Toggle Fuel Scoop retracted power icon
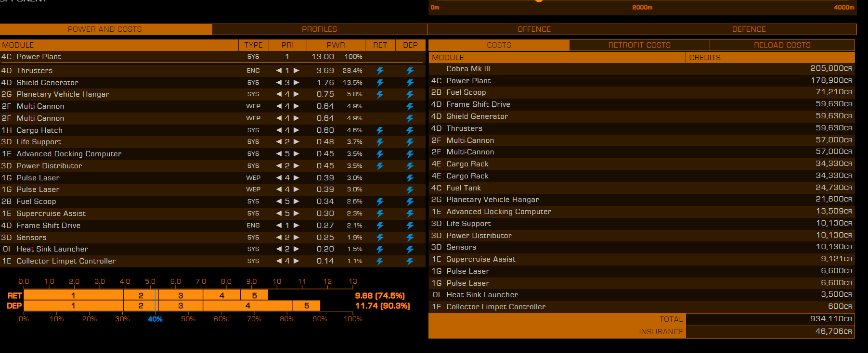Viewport: 868px width, 353px height. point(380,202)
